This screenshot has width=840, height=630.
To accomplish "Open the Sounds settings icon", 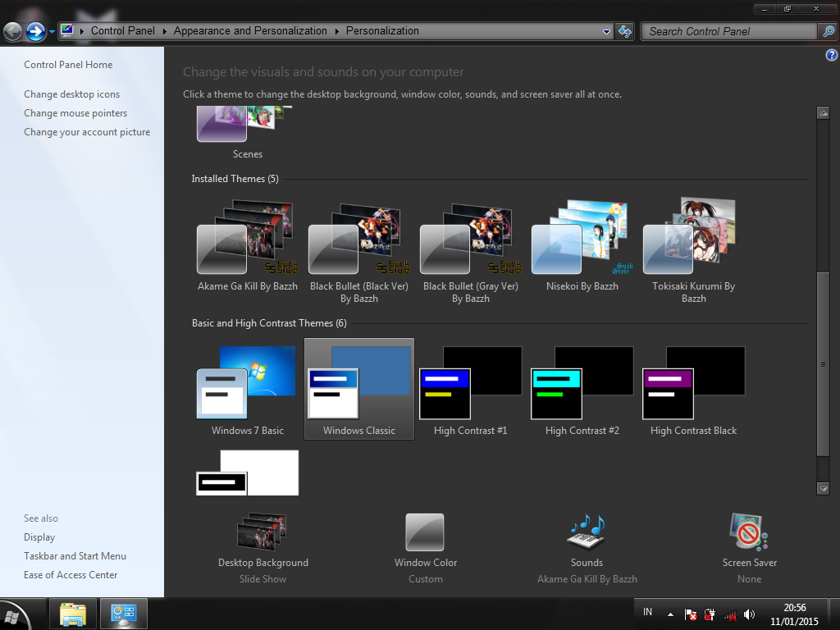I will coord(587,532).
